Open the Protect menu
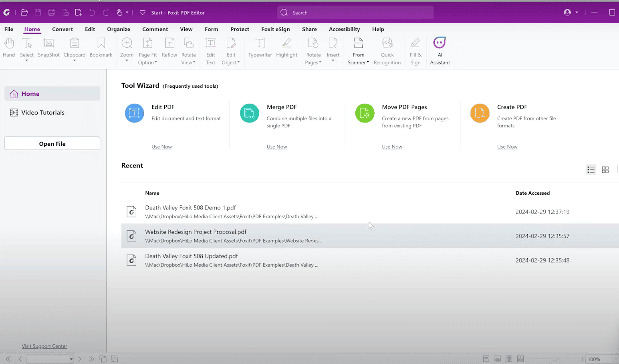The width and height of the screenshot is (619, 364). click(240, 29)
